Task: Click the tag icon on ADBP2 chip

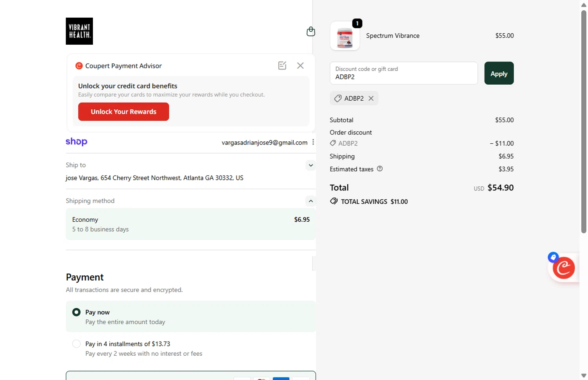Action: tap(338, 98)
